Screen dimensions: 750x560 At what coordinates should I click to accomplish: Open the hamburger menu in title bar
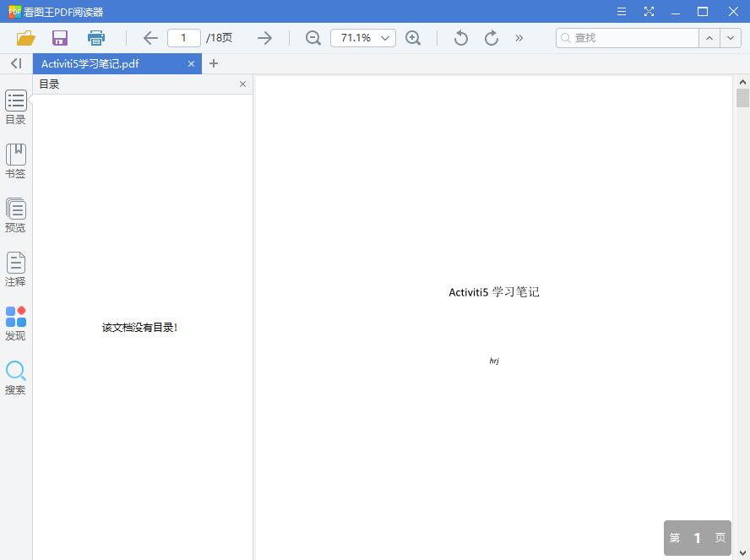[621, 11]
